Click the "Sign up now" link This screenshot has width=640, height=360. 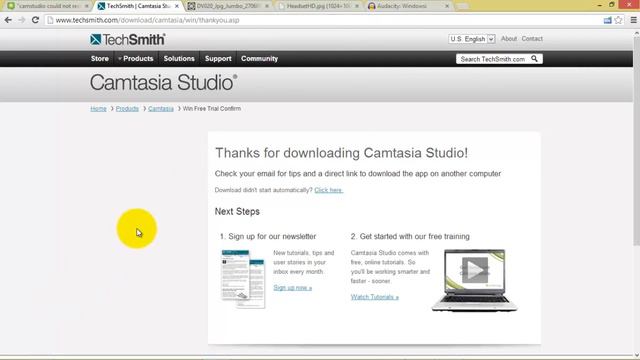(293, 288)
